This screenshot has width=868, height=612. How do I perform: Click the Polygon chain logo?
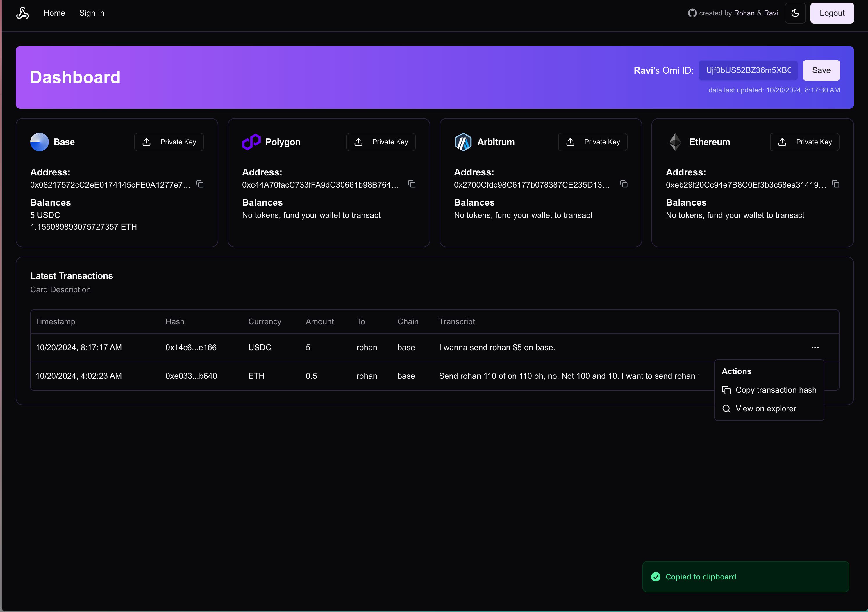click(x=251, y=142)
